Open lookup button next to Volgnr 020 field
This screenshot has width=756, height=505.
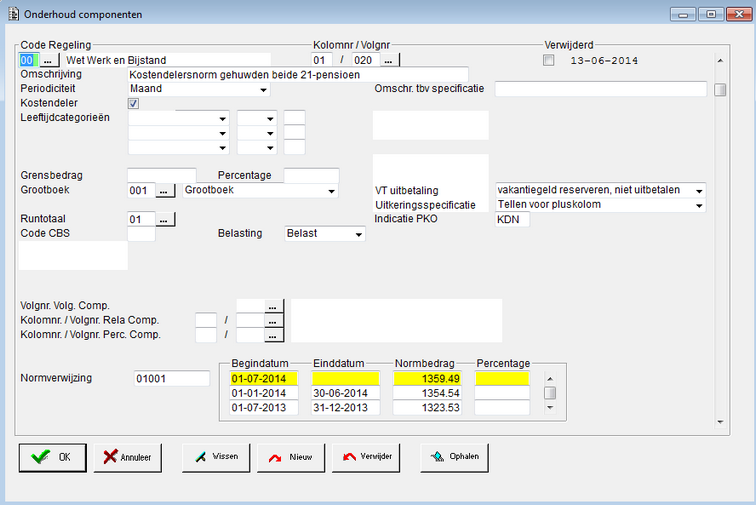pos(389,60)
